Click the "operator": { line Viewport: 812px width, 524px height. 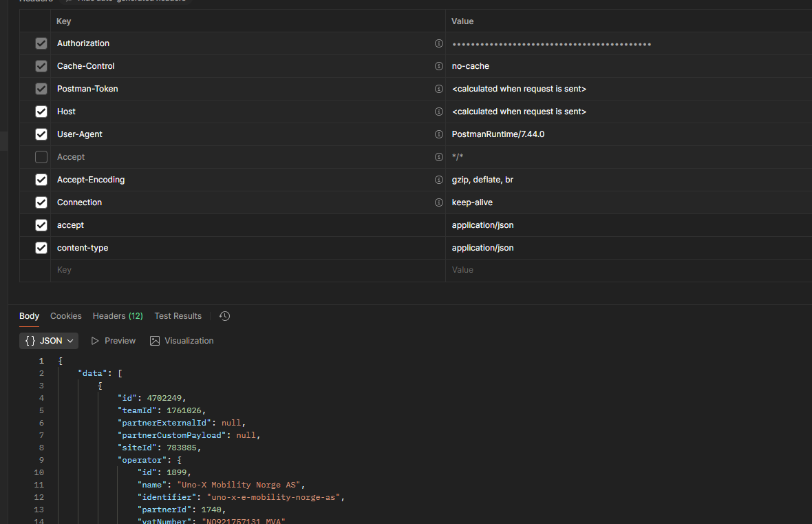tap(149, 460)
